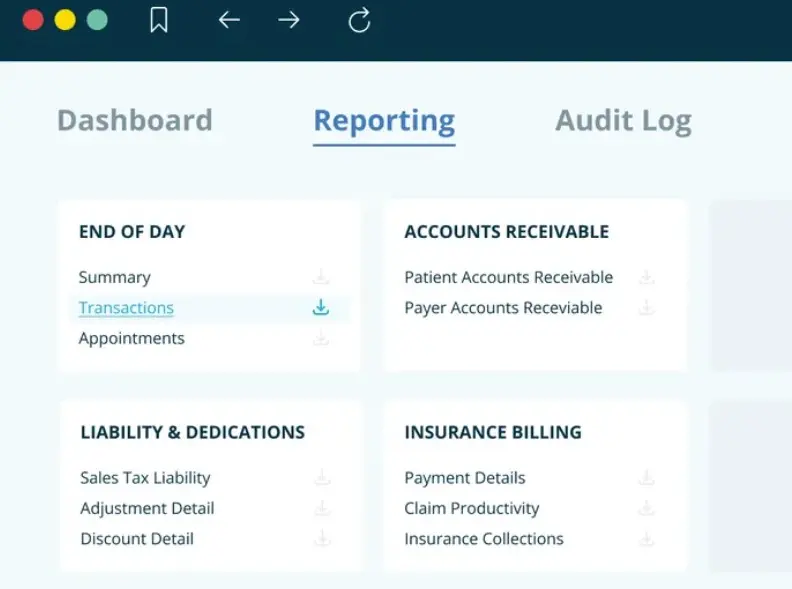Open the Audit Log tab
The image size is (792, 589).
click(623, 122)
